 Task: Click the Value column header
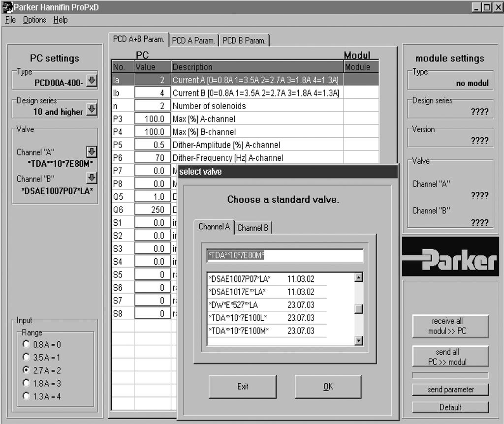coord(153,67)
